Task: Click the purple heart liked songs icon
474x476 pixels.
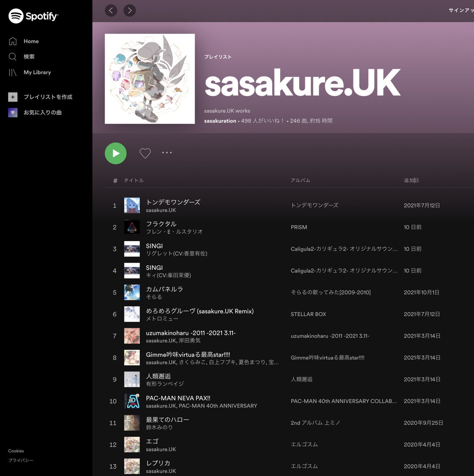Action: tap(13, 113)
